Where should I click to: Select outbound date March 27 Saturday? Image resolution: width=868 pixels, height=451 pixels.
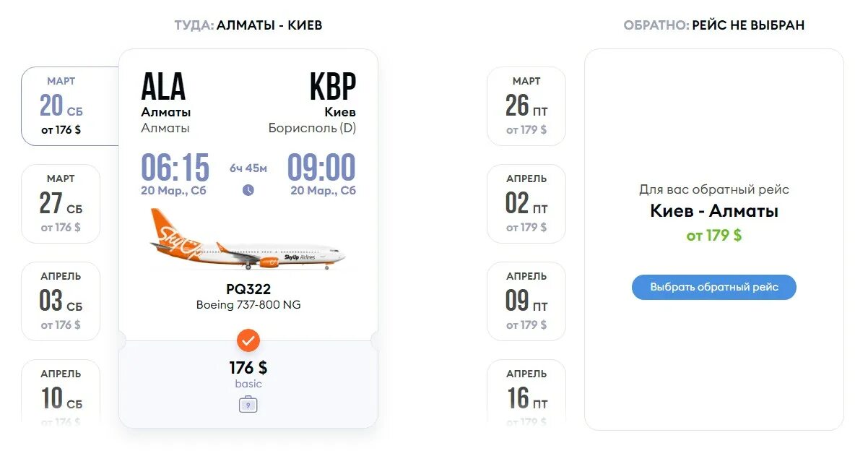coord(61,204)
